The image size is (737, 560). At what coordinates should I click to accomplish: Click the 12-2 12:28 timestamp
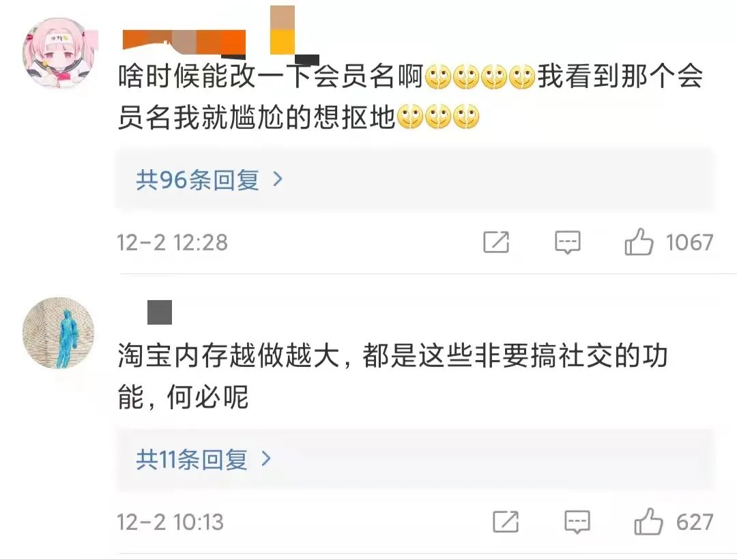click(172, 242)
